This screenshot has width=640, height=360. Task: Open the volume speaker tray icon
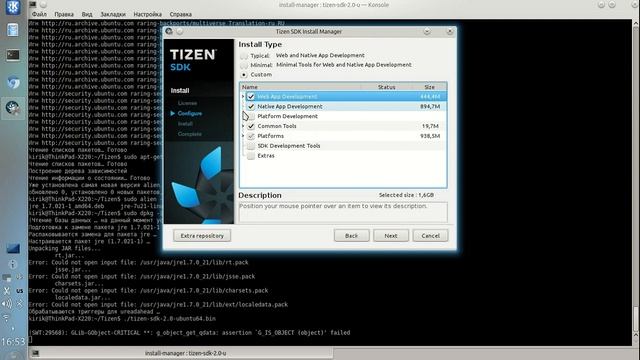(x=7, y=304)
